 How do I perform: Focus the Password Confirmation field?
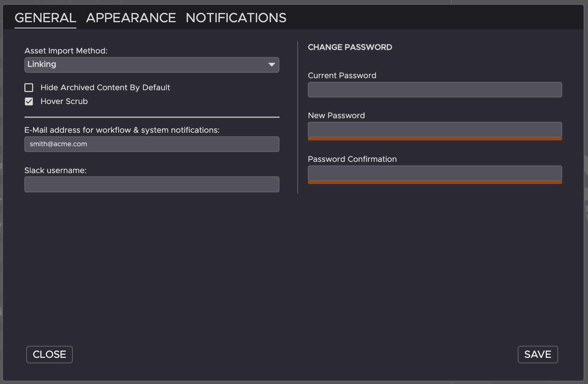[x=435, y=173]
